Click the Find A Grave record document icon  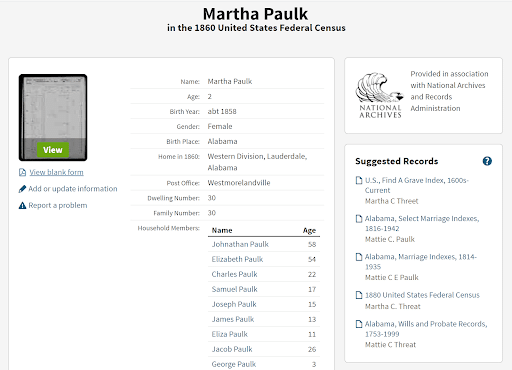pos(359,180)
